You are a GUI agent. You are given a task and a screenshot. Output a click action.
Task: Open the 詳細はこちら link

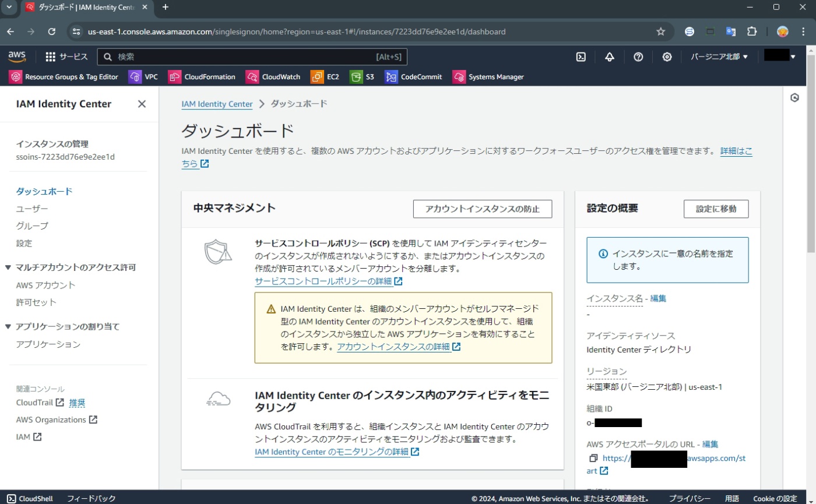click(736, 151)
